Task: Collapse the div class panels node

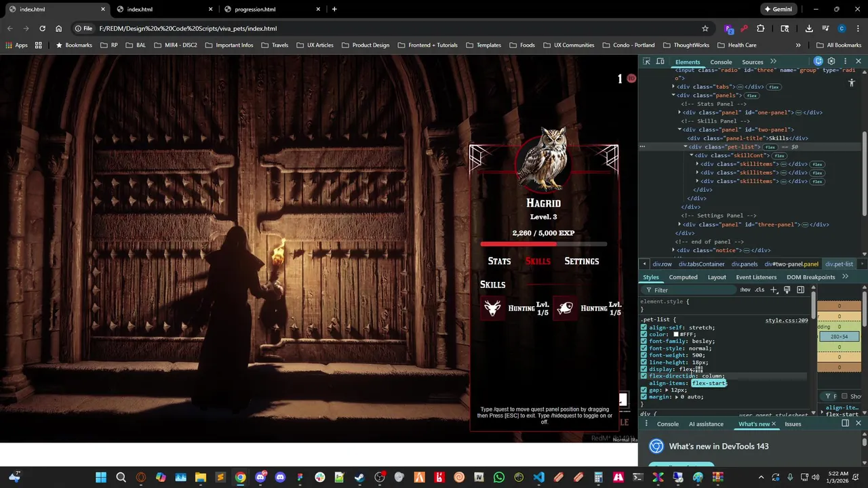Action: [673, 96]
